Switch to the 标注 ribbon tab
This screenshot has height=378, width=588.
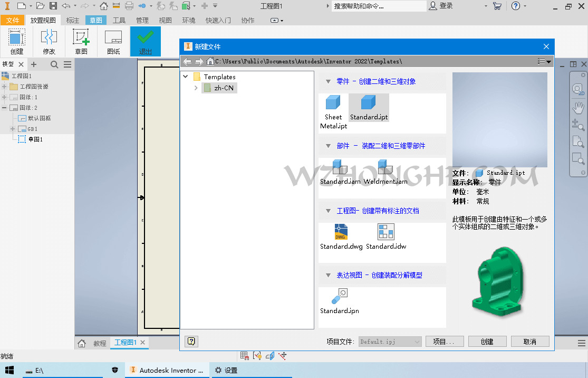72,20
